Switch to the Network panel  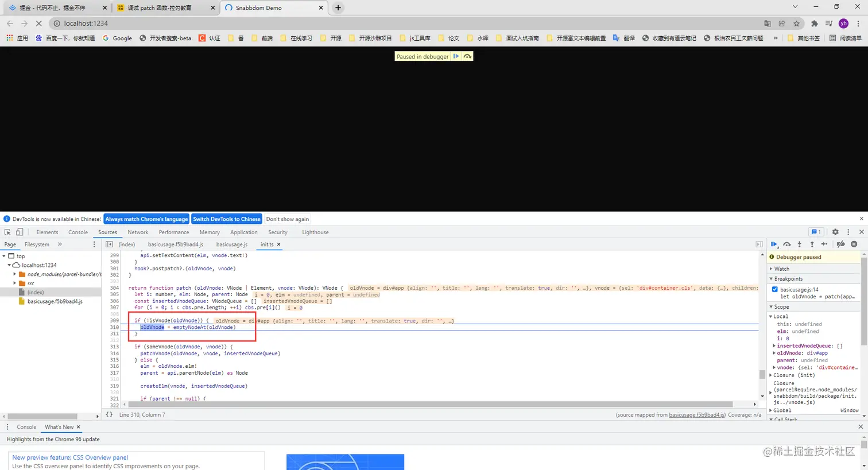138,232
